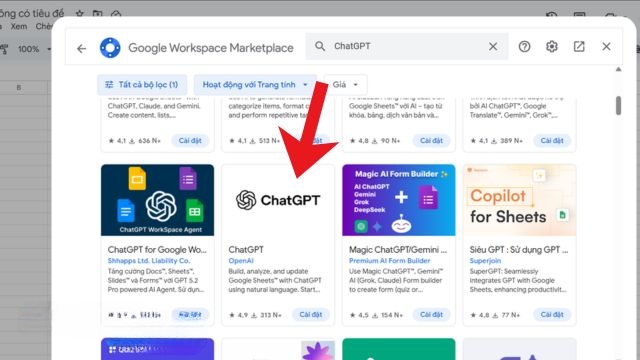The height and width of the screenshot is (360, 640).
Task: Click inside the ChatGPT search field
Action: click(407, 47)
